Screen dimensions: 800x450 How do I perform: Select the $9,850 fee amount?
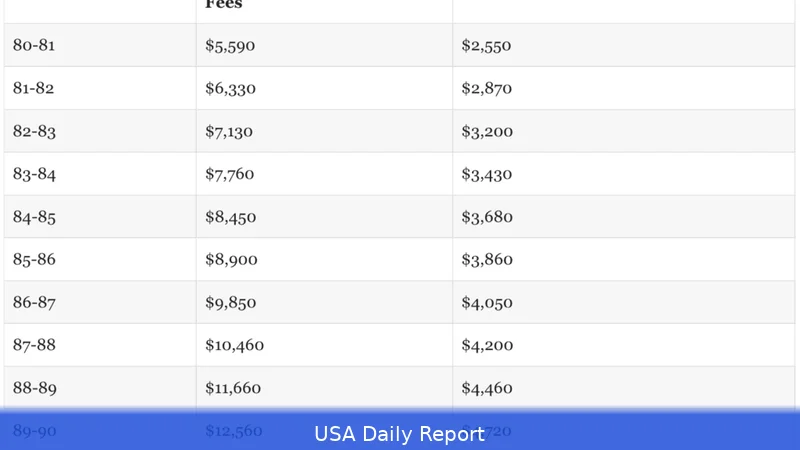(230, 303)
